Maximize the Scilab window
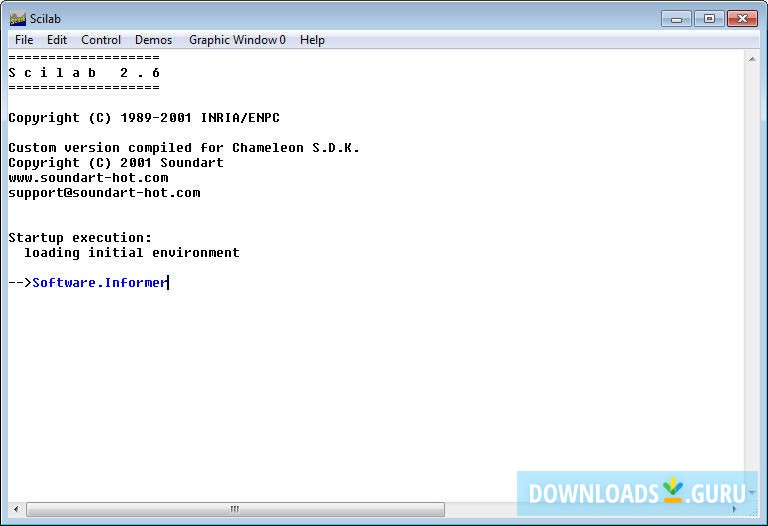This screenshot has width=768, height=526. pyautogui.click(x=709, y=19)
